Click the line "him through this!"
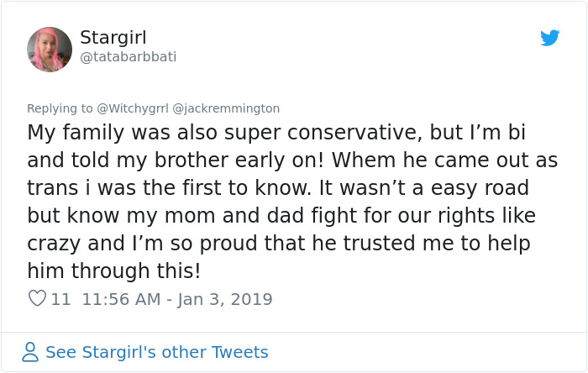The width and height of the screenshot is (588, 373). tap(114, 271)
